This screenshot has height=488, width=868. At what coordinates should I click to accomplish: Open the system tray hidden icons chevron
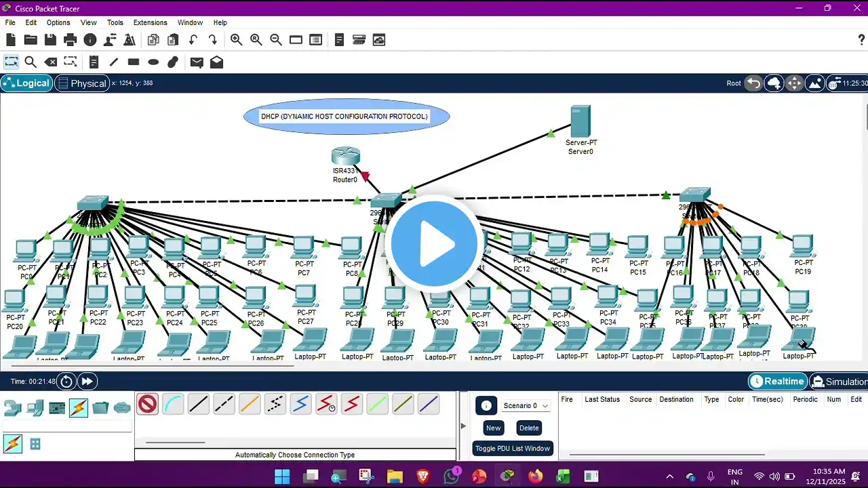pos(670,476)
